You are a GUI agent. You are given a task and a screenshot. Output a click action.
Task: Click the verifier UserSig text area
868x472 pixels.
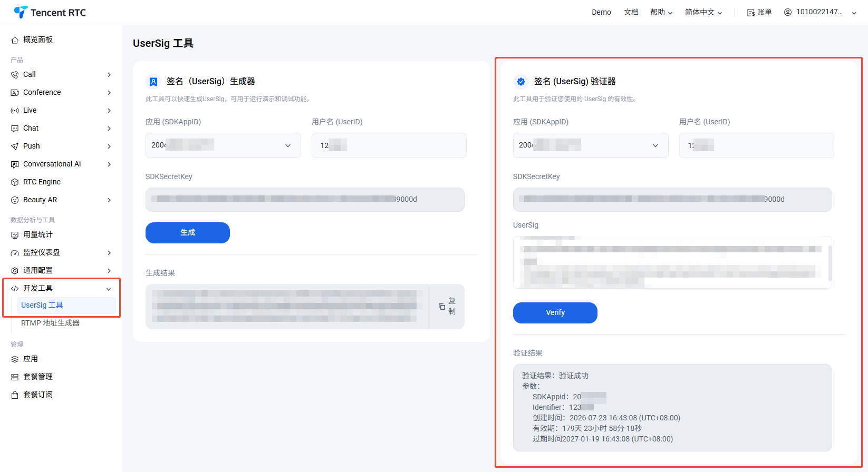(x=672, y=262)
